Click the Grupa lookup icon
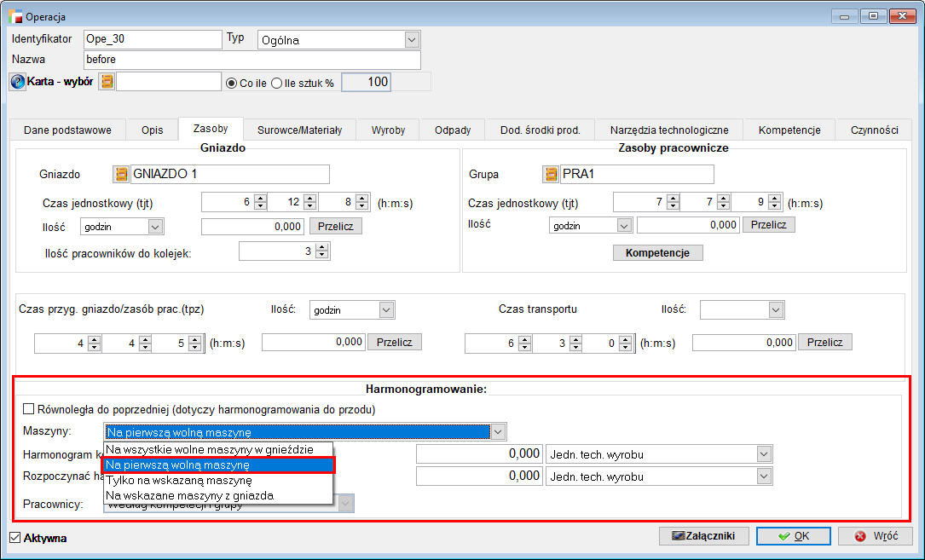 (x=551, y=175)
